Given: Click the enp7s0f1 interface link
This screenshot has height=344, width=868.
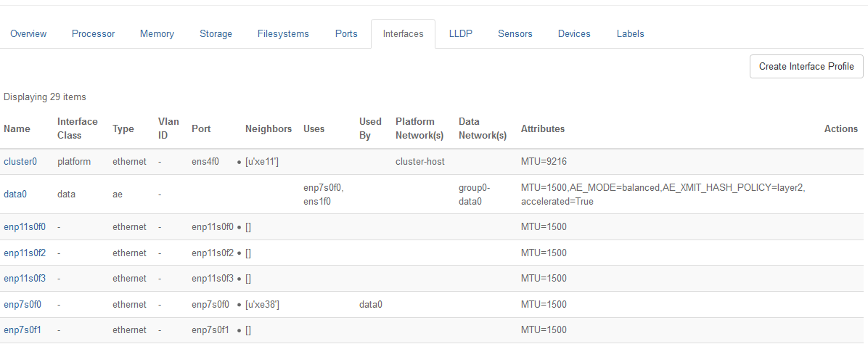Looking at the screenshot, I should point(22,330).
